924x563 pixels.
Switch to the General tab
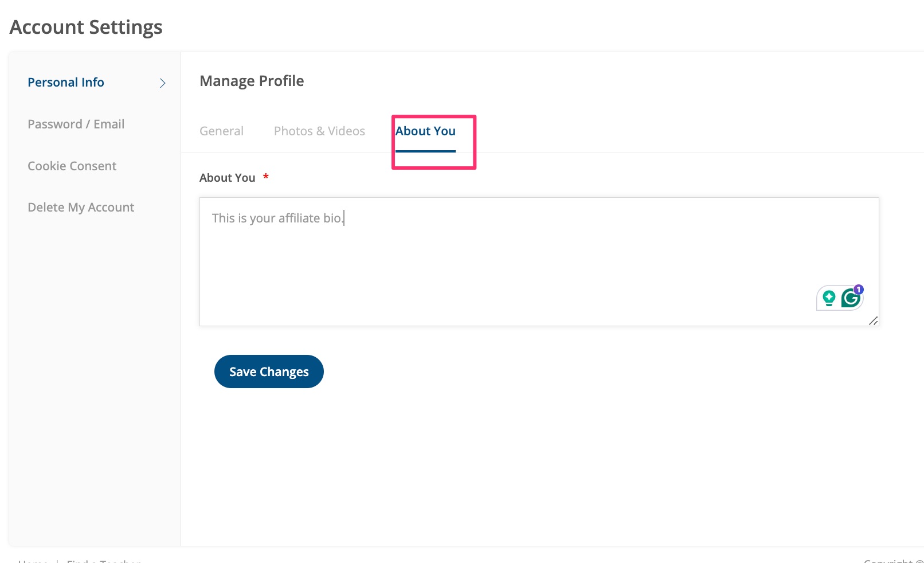(221, 131)
